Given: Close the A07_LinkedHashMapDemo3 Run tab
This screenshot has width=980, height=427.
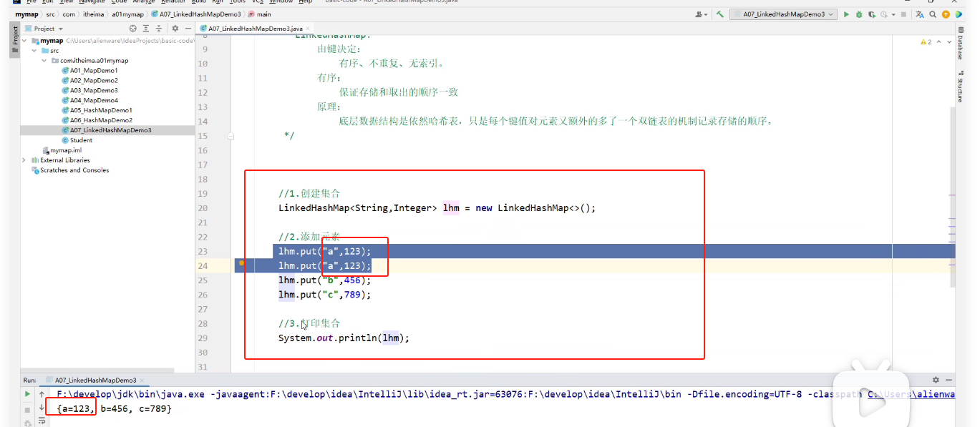Looking at the screenshot, I should pyautogui.click(x=140, y=381).
